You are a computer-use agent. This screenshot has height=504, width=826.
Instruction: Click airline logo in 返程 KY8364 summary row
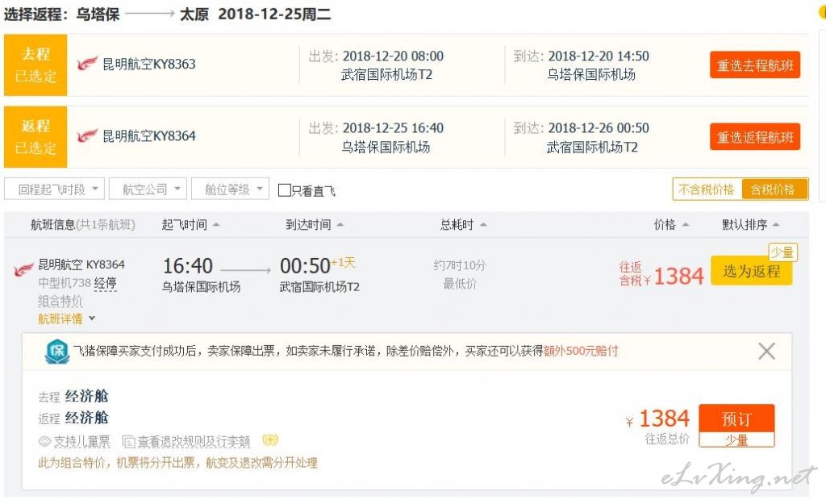pyautogui.click(x=87, y=135)
